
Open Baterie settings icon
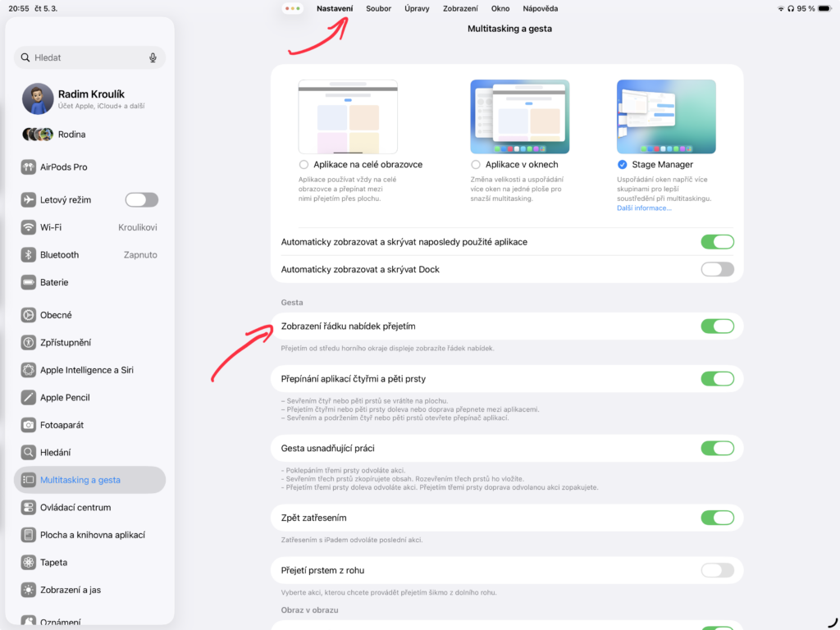29,282
